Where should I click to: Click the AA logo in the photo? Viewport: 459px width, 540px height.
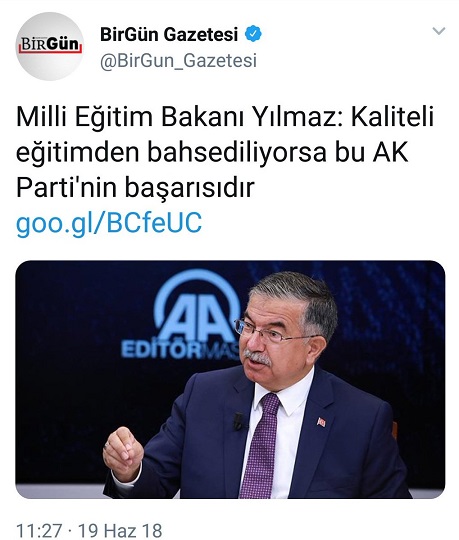[198, 308]
